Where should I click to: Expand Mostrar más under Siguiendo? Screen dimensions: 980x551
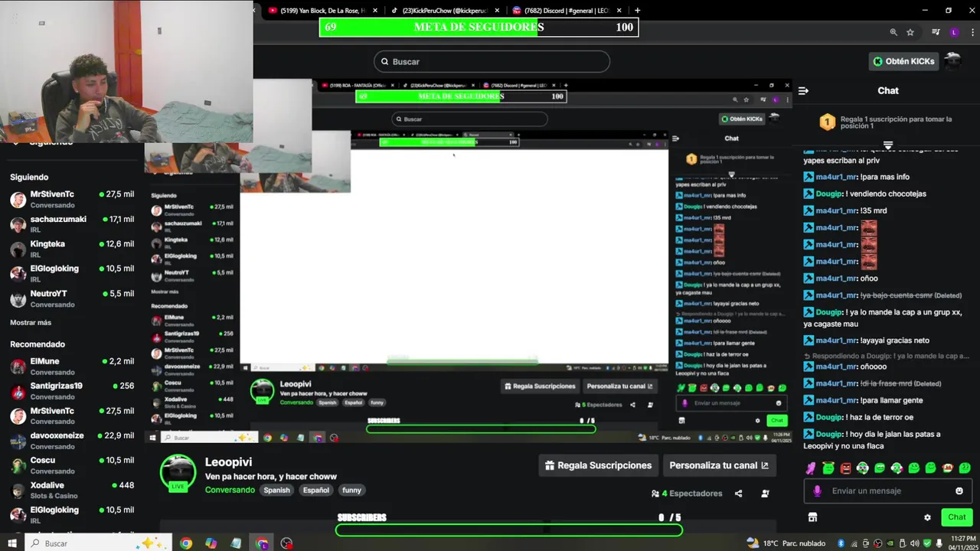31,323
